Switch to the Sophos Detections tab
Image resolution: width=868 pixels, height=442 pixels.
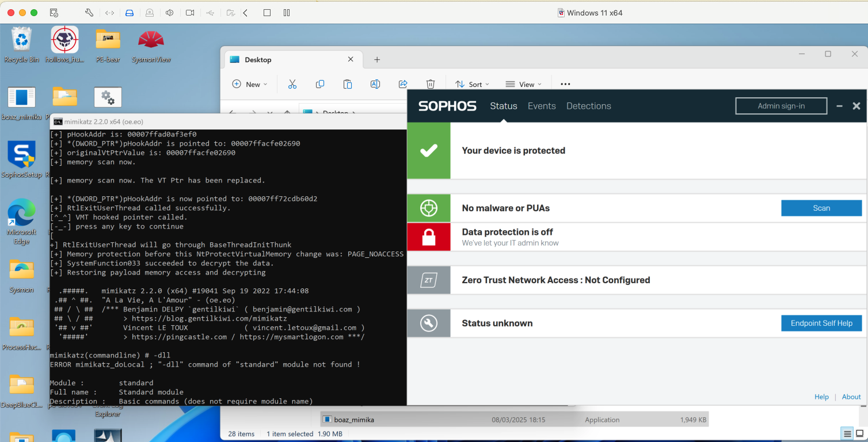pyautogui.click(x=589, y=106)
